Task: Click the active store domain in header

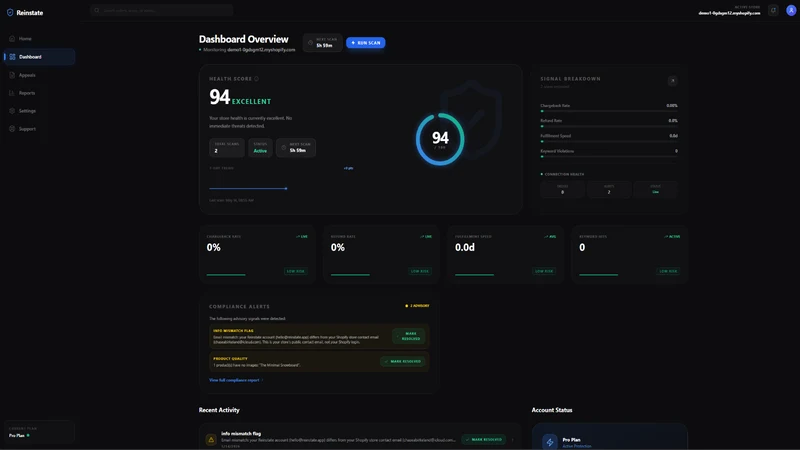Action: point(729,13)
